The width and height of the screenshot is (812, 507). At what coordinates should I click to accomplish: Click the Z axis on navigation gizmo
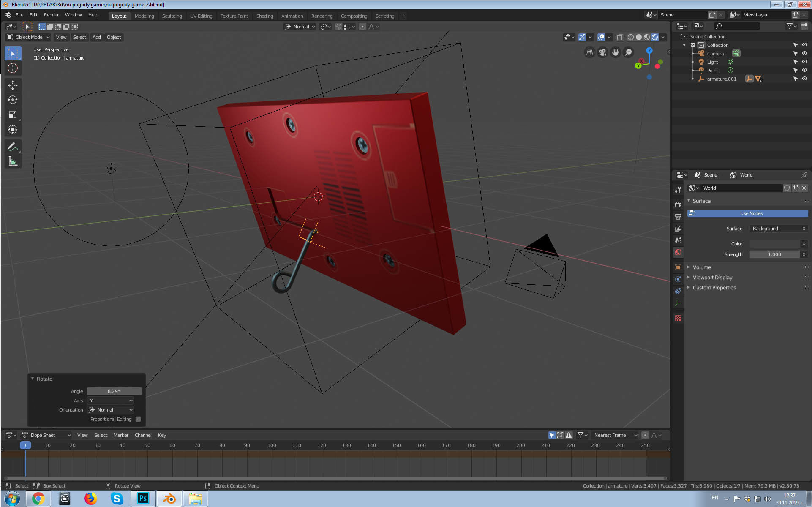click(x=649, y=50)
